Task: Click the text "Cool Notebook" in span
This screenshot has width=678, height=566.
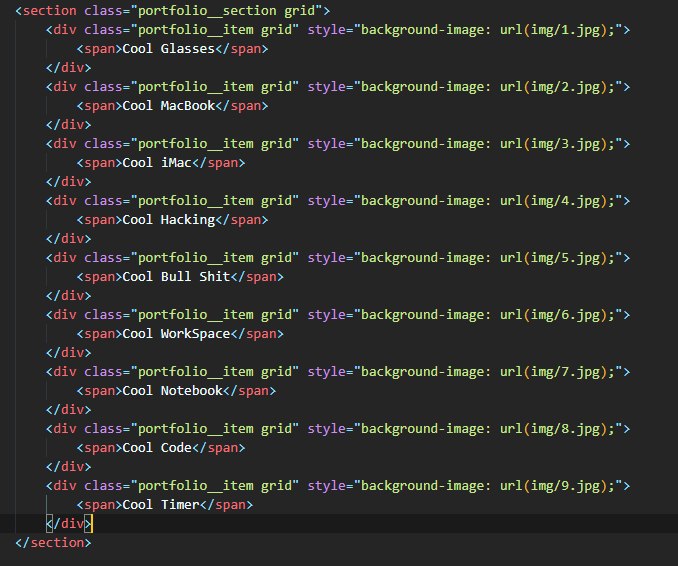Action: pos(173,391)
